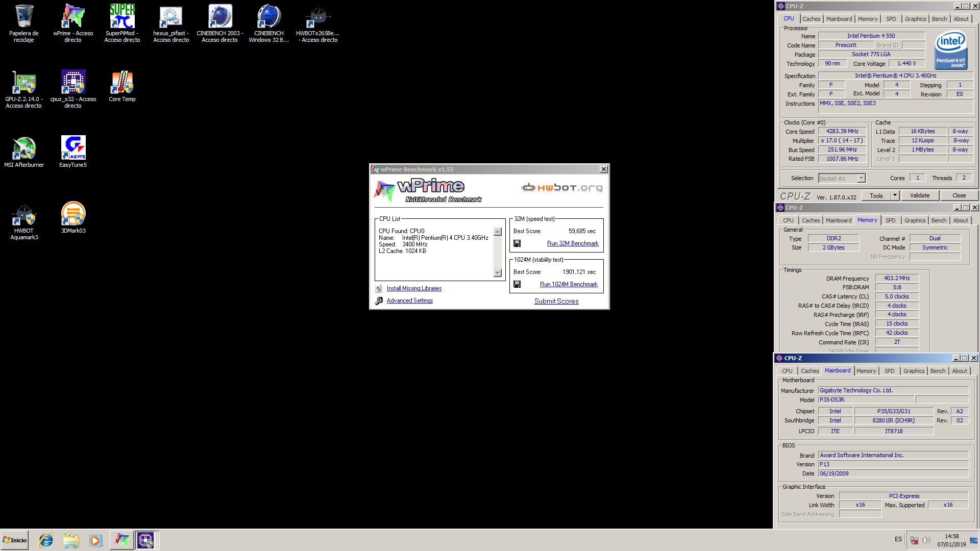Open the CINEBENCH 2003 desktop shortcut
This screenshot has height=551, width=980.
(220, 23)
